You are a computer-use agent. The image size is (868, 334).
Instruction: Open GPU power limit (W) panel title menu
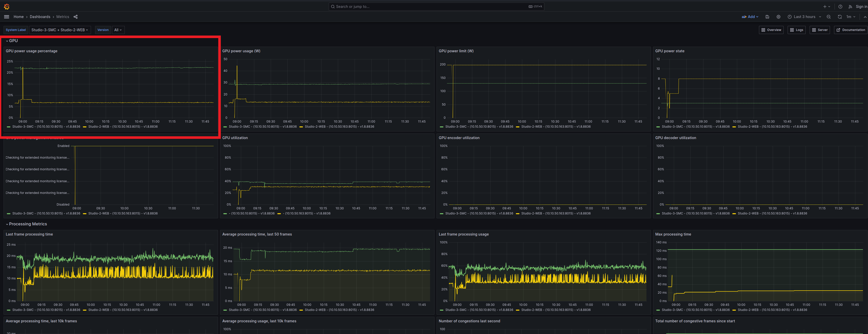(x=456, y=51)
